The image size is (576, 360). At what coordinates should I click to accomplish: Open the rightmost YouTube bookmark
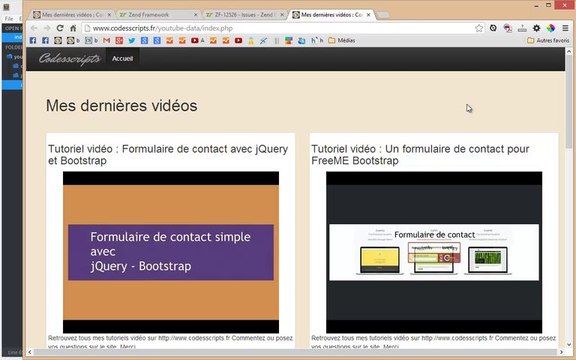pos(238,40)
